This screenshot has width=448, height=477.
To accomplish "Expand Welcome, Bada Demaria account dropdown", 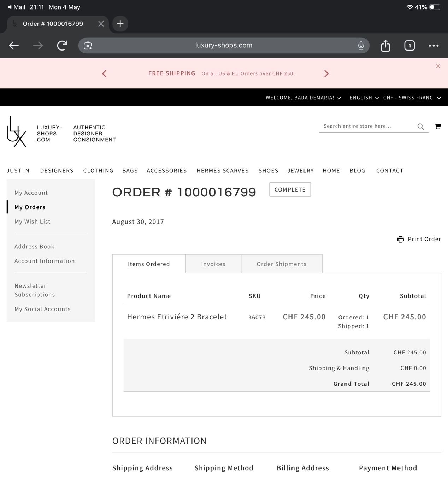I will pyautogui.click(x=303, y=98).
